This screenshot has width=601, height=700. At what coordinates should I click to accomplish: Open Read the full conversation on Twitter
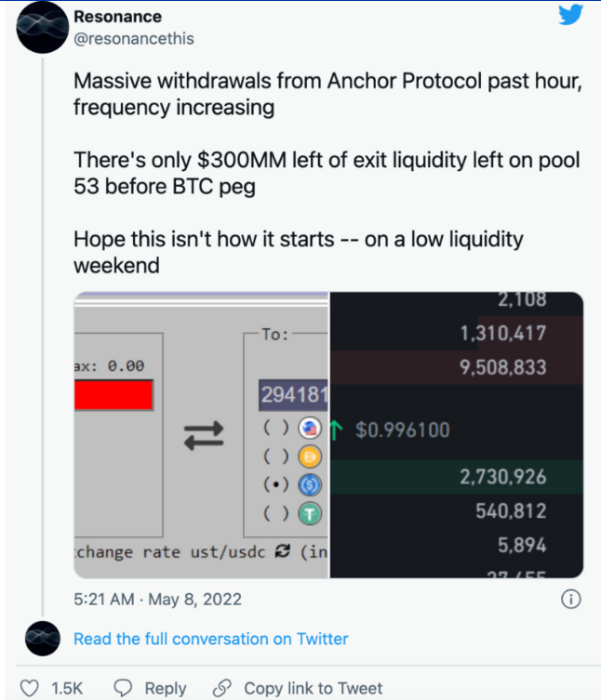(x=210, y=639)
